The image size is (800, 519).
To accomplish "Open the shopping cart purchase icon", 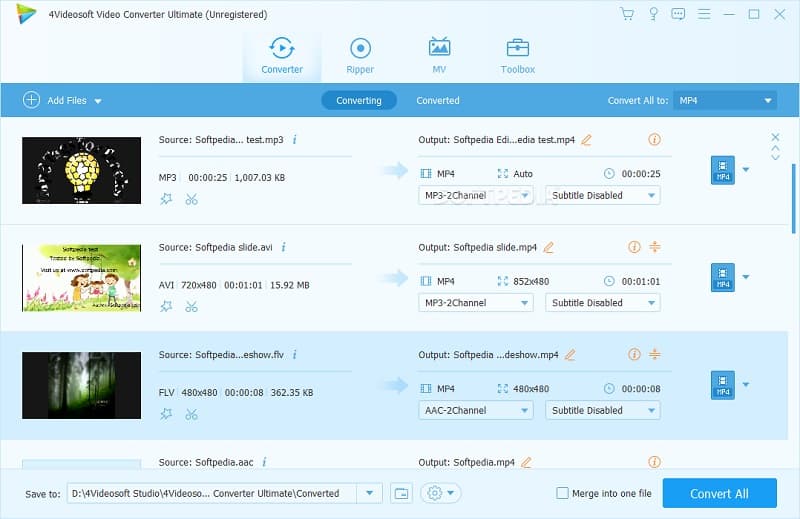I will (627, 14).
